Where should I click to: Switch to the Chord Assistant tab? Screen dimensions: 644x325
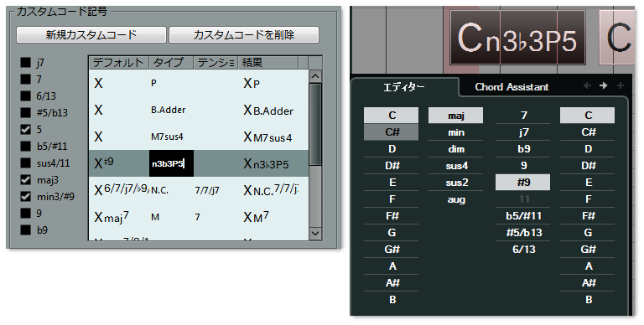(x=512, y=87)
